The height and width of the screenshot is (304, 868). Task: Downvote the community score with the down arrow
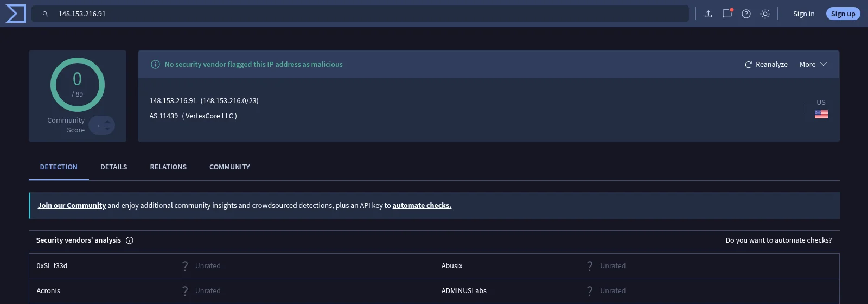[107, 129]
